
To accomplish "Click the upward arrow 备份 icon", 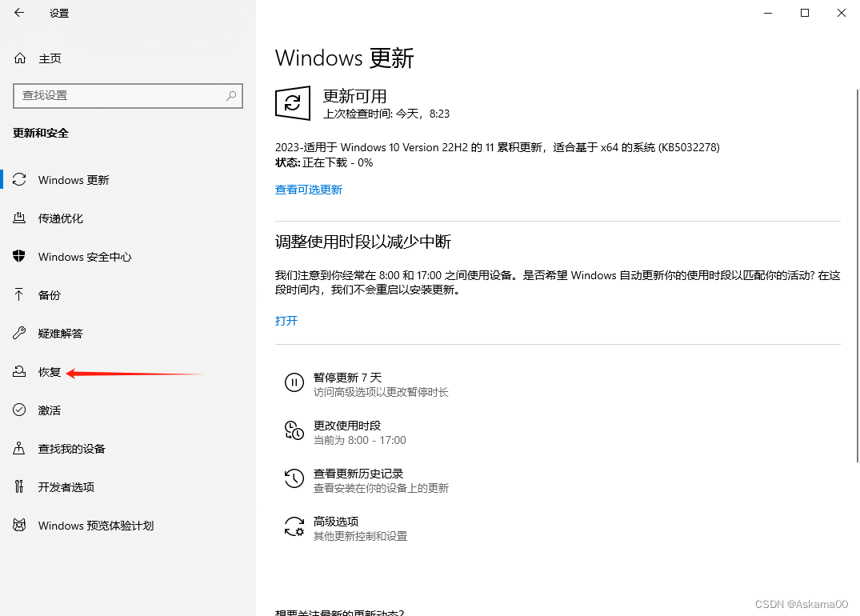I will point(19,294).
